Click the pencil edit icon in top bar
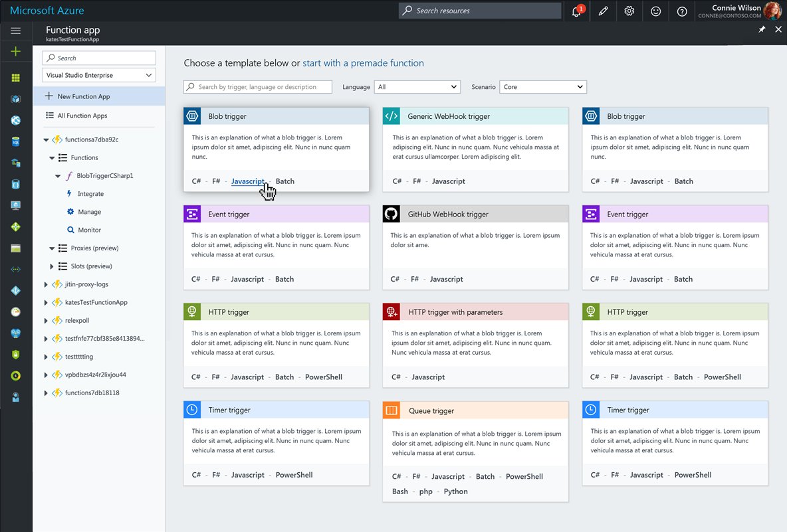This screenshot has width=787, height=532. click(604, 11)
